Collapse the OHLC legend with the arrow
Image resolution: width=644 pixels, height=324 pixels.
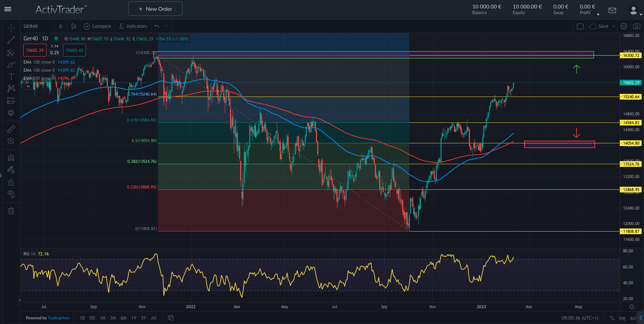point(28,86)
